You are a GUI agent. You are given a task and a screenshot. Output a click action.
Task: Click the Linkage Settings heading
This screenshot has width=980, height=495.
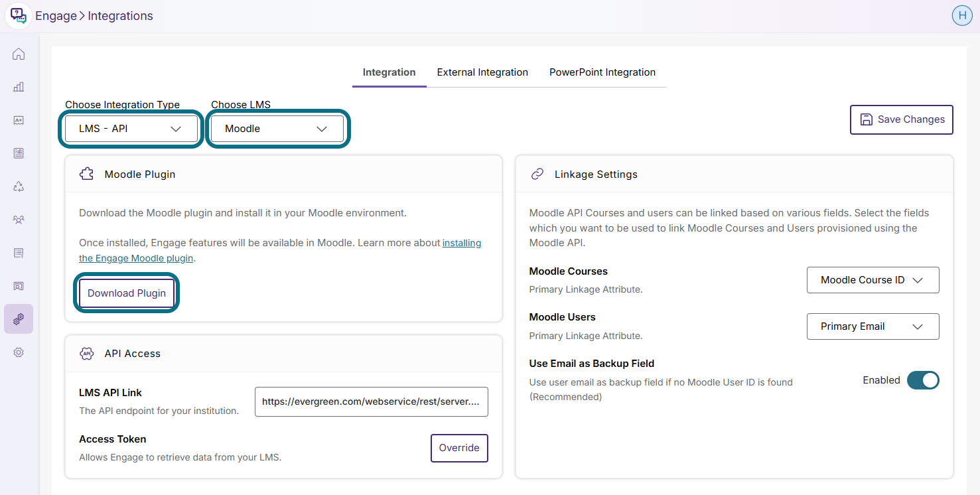click(x=596, y=175)
